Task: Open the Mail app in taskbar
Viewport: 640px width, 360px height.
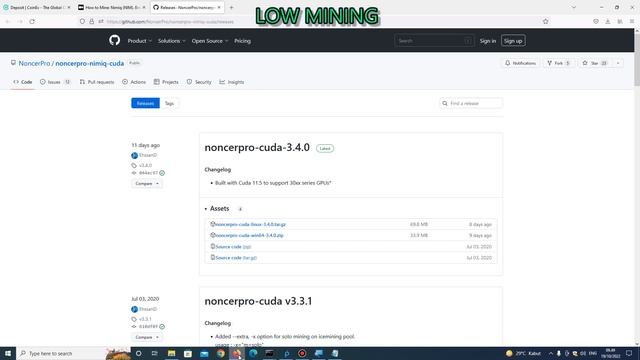Action: 204,353
